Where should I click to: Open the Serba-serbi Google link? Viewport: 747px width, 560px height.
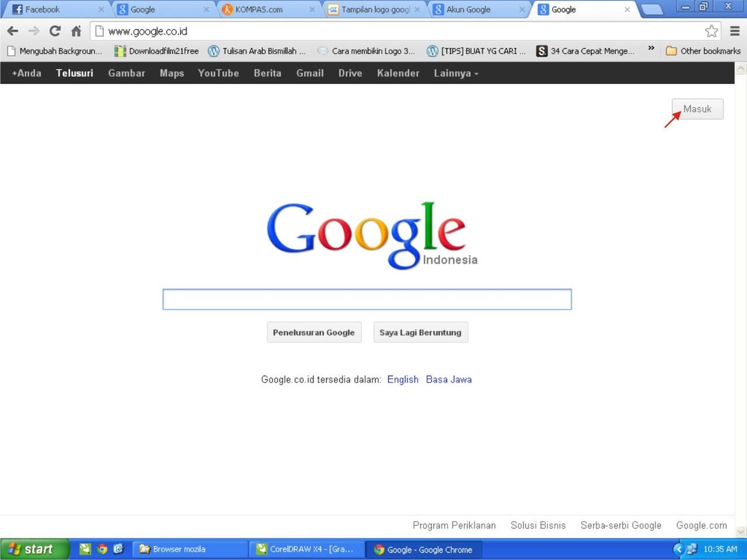coord(621,525)
